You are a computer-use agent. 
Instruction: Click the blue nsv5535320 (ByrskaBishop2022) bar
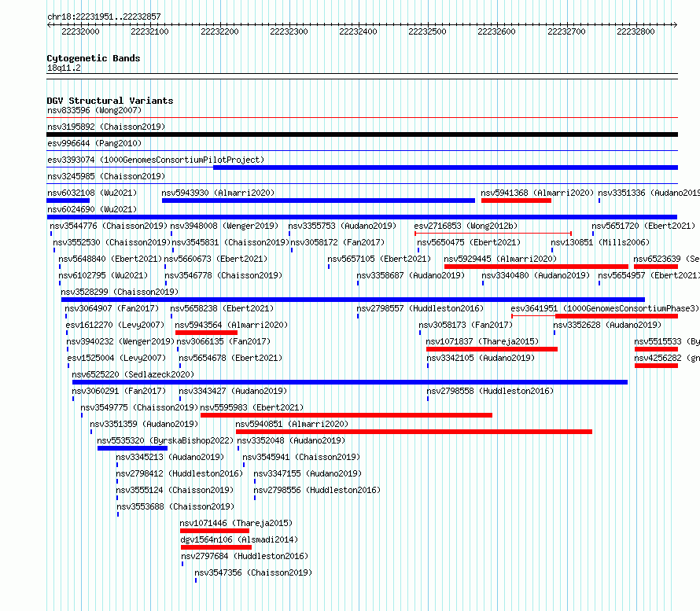[133, 448]
